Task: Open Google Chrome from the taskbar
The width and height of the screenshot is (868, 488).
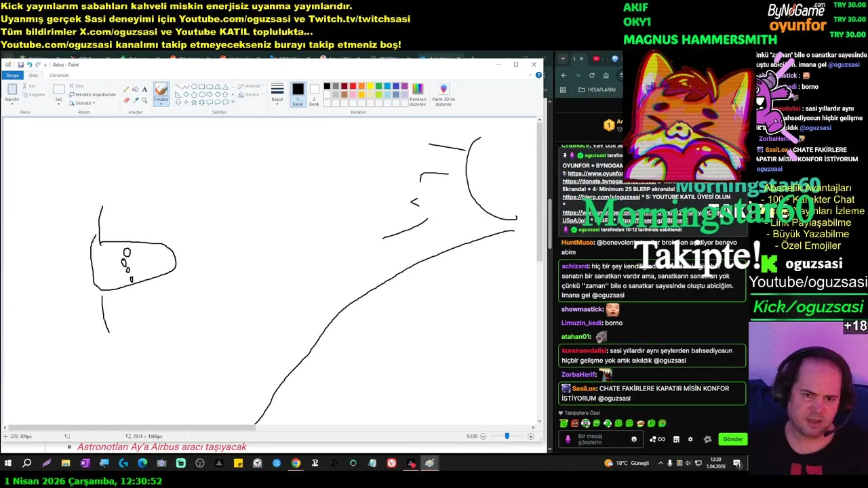Action: [296, 463]
